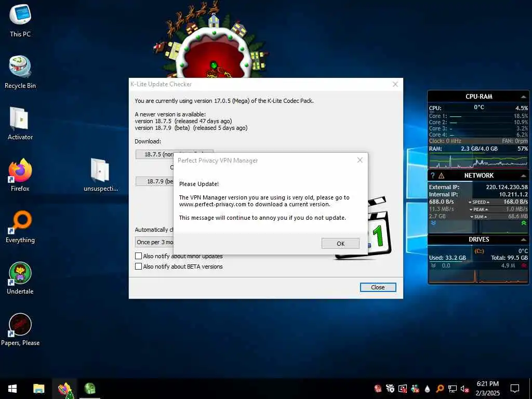Open This PC desktop icon

pos(20,20)
